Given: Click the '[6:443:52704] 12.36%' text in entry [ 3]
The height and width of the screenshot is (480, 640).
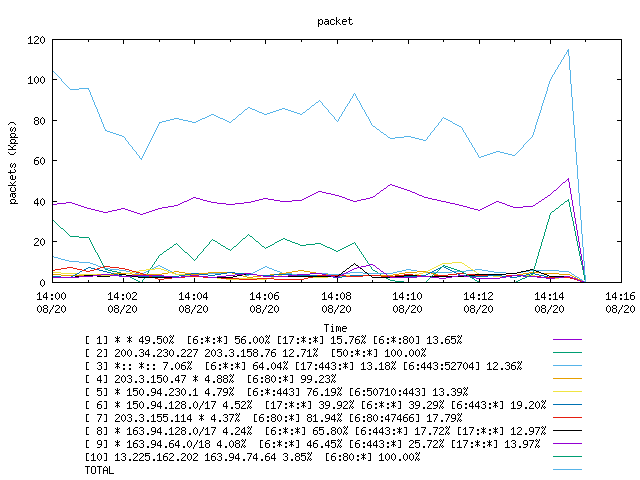Looking at the screenshot, I should [x=462, y=366].
